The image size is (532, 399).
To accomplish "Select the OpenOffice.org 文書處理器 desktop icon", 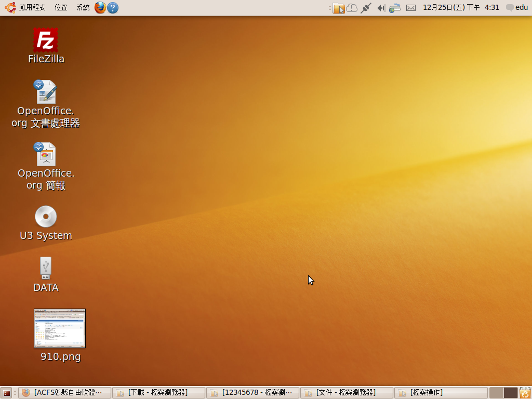I will pyautogui.click(x=46, y=92).
